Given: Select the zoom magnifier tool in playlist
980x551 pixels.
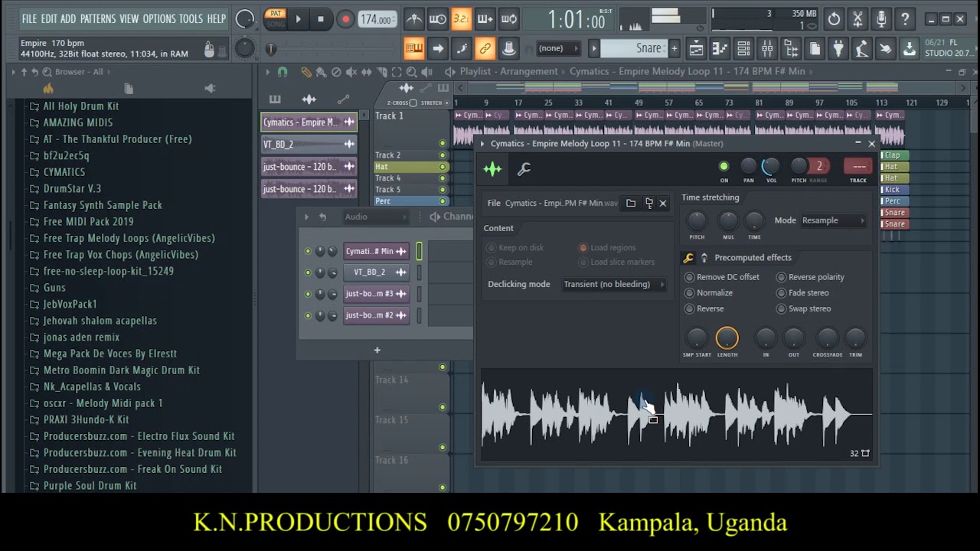Looking at the screenshot, I should pos(411,72).
